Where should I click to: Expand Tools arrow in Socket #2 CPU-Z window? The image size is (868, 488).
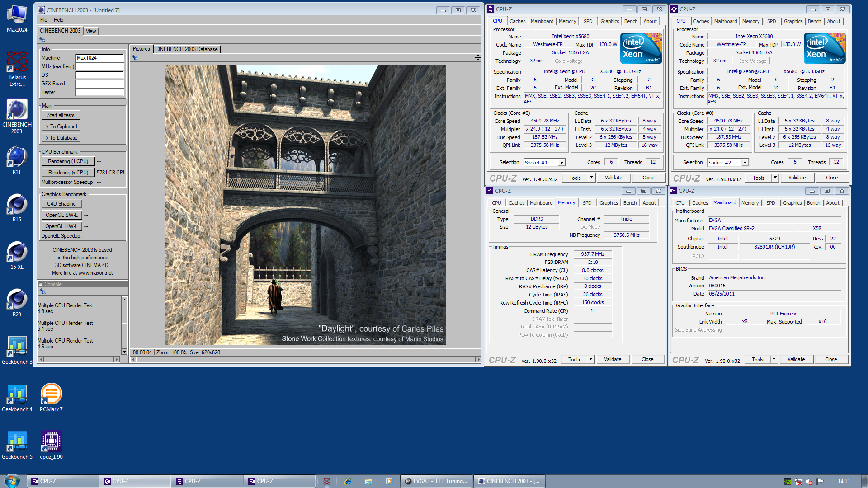[x=775, y=178]
